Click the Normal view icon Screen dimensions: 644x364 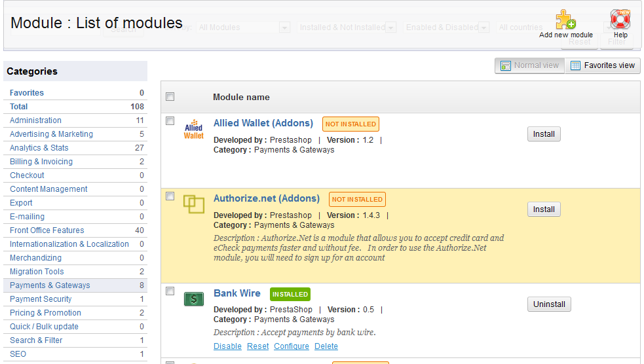506,65
